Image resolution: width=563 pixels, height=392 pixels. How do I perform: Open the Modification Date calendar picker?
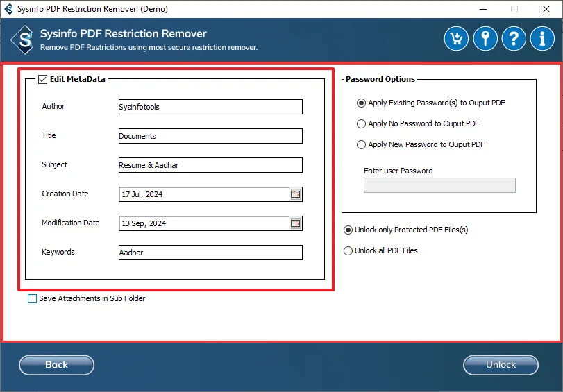296,223
